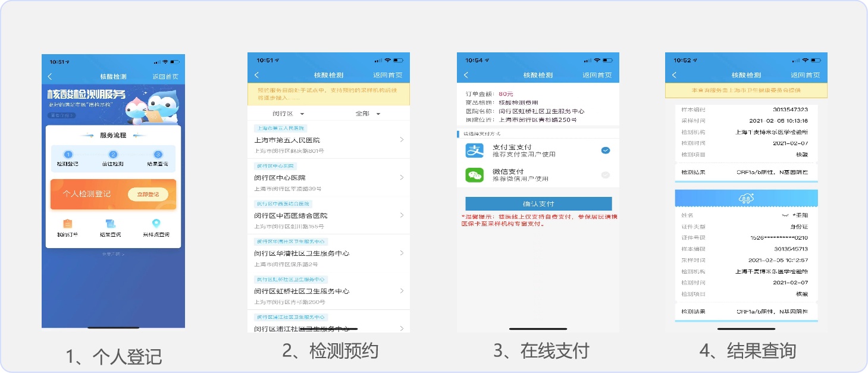The width and height of the screenshot is (868, 373).
Task: Select 闵行区虹桥社区卫生服务中心 row
Action: click(328, 291)
